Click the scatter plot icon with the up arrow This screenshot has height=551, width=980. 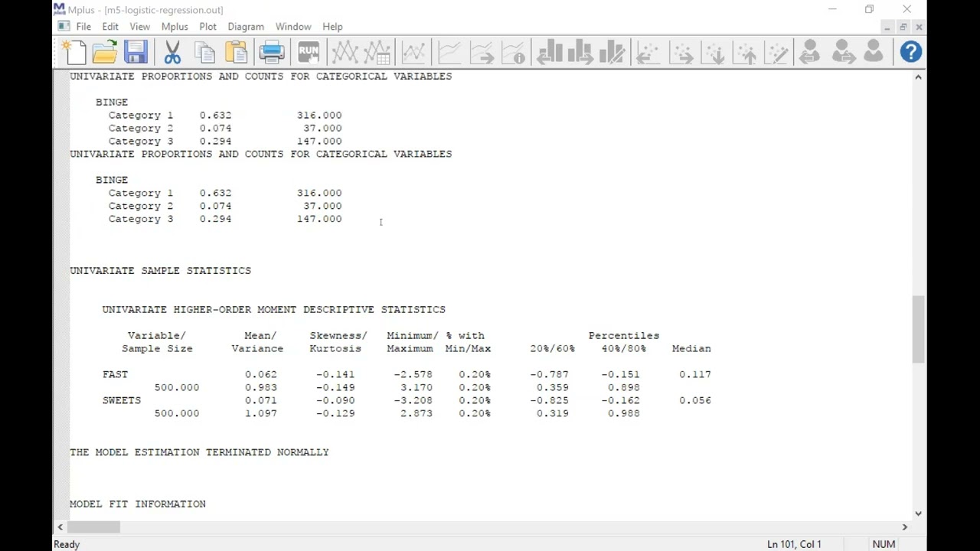click(745, 52)
